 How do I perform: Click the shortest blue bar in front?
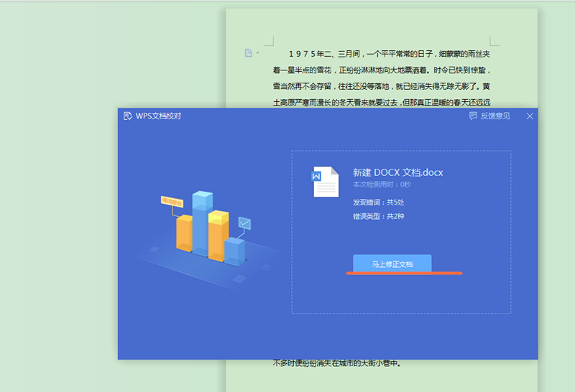(x=234, y=251)
